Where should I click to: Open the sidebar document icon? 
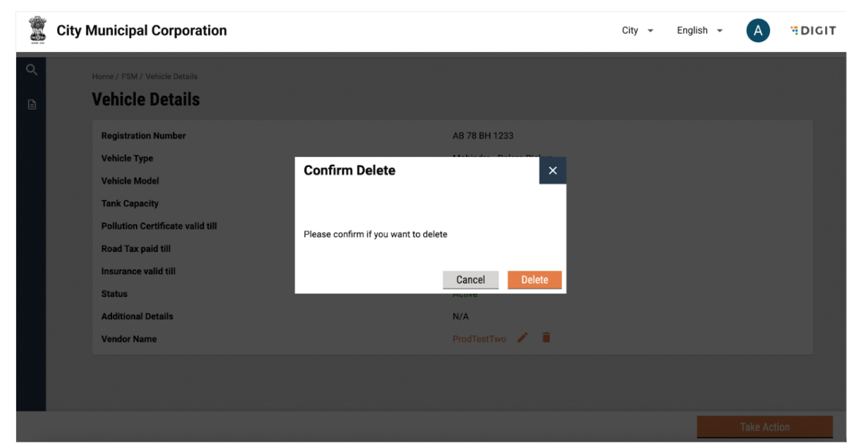tap(31, 104)
